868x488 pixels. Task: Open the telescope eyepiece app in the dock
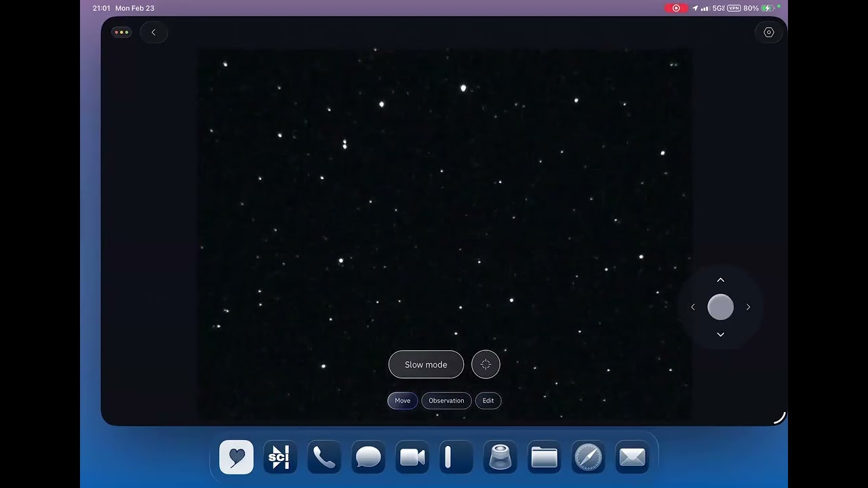(500, 457)
